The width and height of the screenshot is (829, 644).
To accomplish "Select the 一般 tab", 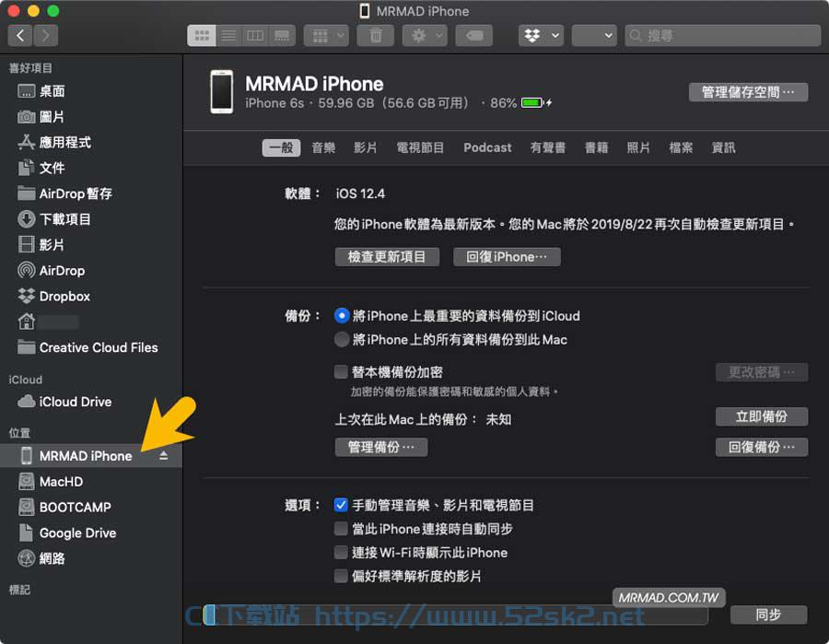I will (x=281, y=147).
